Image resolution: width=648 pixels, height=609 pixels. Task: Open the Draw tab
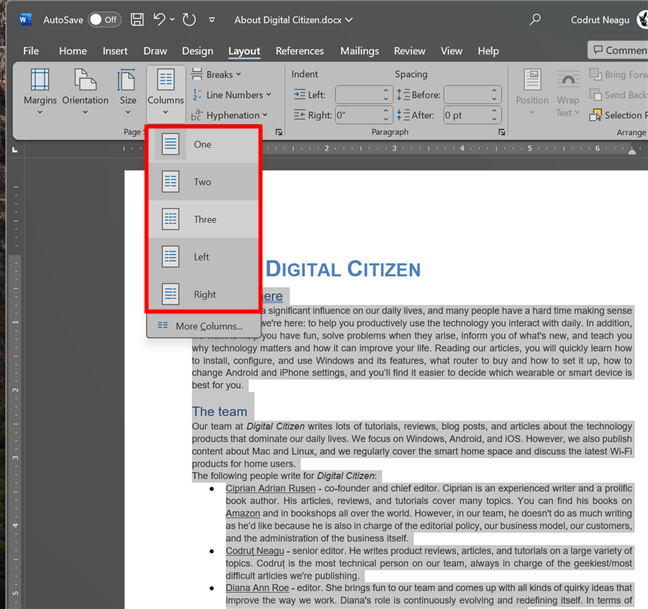(155, 51)
